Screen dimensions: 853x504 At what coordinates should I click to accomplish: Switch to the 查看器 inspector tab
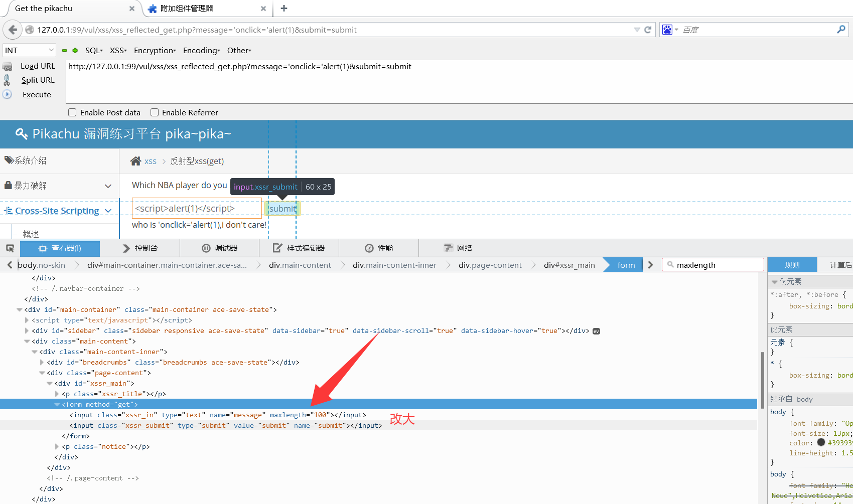[60, 248]
